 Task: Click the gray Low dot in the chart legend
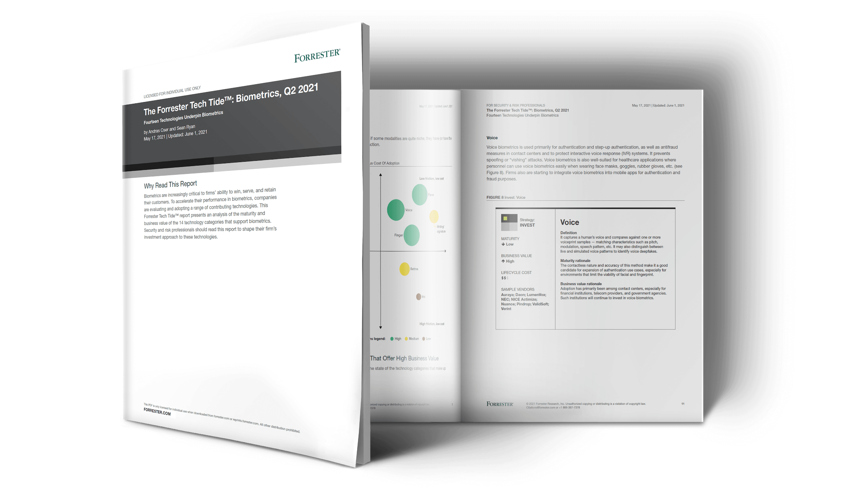click(x=423, y=339)
